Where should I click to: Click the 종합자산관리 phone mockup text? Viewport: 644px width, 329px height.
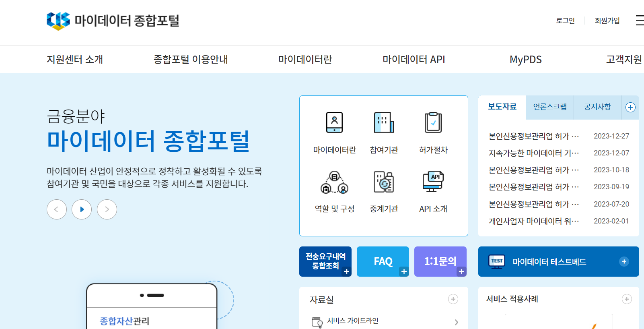124,321
